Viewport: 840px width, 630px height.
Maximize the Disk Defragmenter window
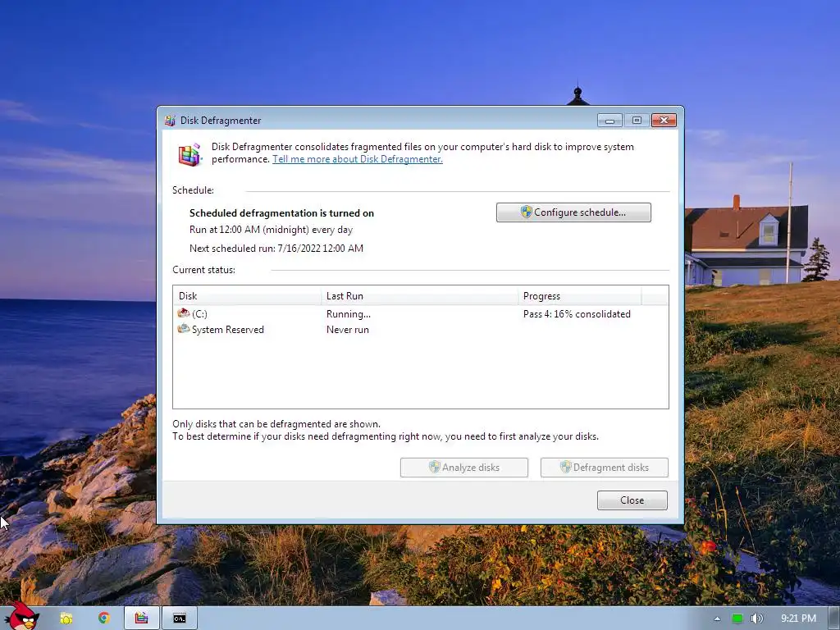[x=637, y=121]
